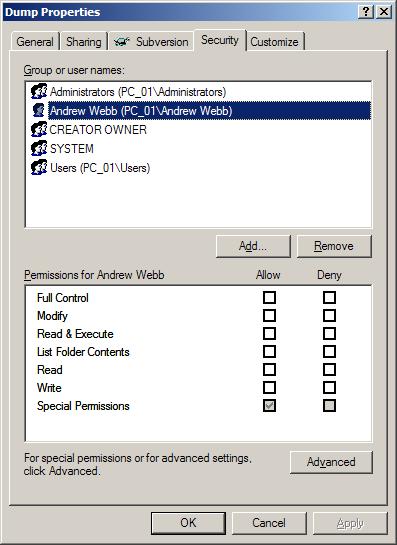This screenshot has height=545, width=397.
Task: Click the title bar help question mark
Action: [x=365, y=12]
